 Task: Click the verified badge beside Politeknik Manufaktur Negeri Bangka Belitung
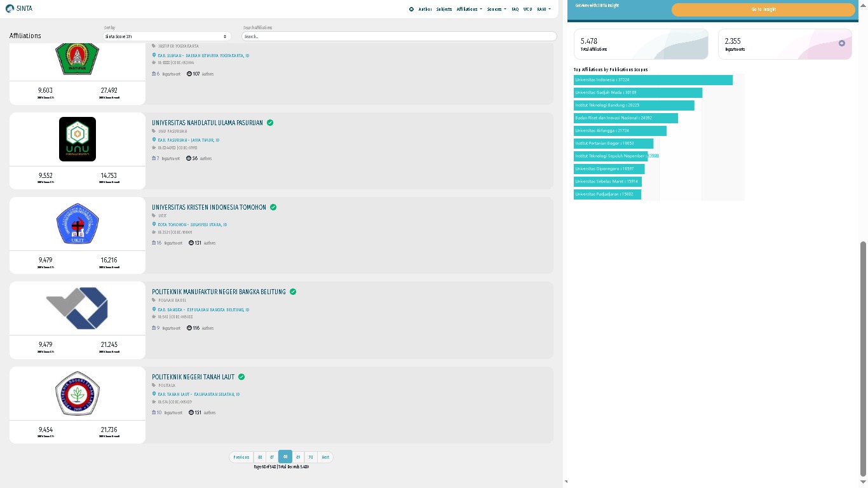(x=293, y=292)
